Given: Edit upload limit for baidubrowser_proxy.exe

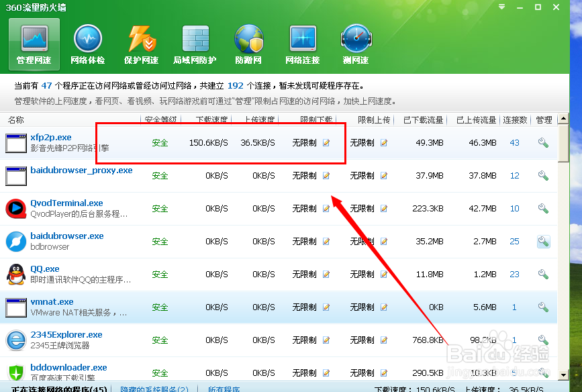Looking at the screenshot, I should click(384, 176).
